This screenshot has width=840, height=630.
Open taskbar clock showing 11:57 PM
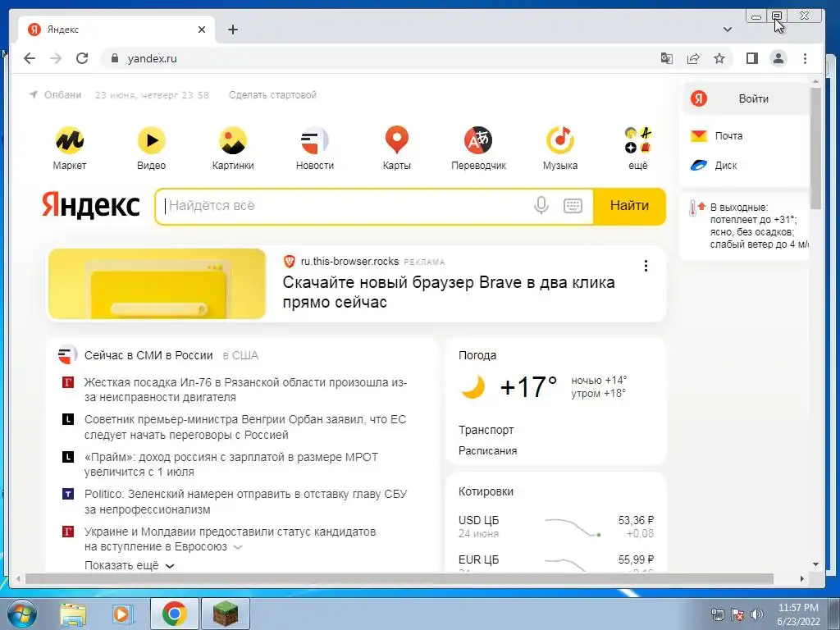click(798, 614)
